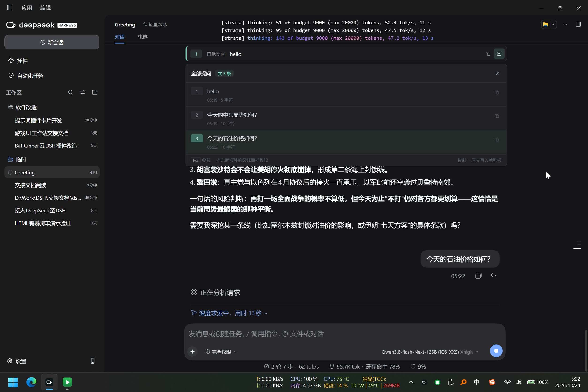The image size is (588, 392).
Task: Close the 全部提问 panel
Action: 498,73
